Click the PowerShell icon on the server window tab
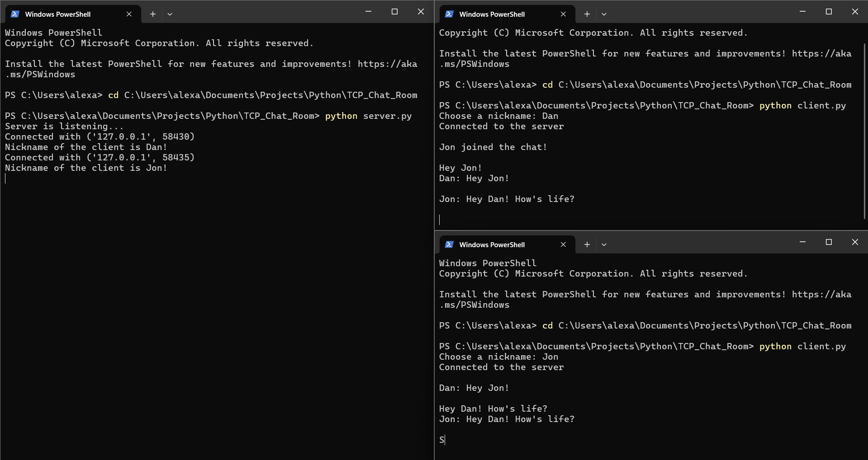Screen dimensions: 868x460 [15, 14]
